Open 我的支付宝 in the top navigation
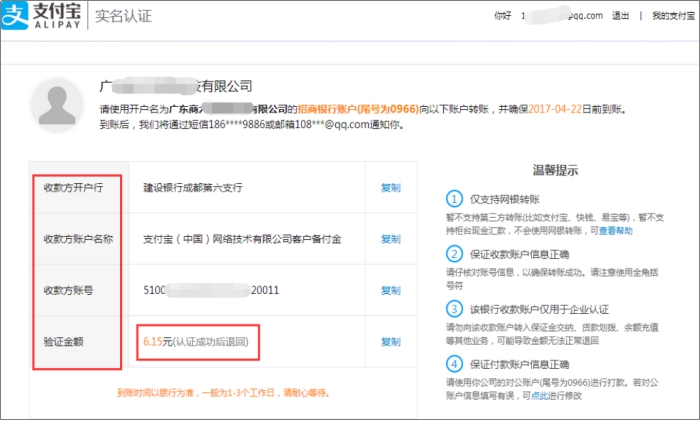700x421 pixels. click(671, 16)
